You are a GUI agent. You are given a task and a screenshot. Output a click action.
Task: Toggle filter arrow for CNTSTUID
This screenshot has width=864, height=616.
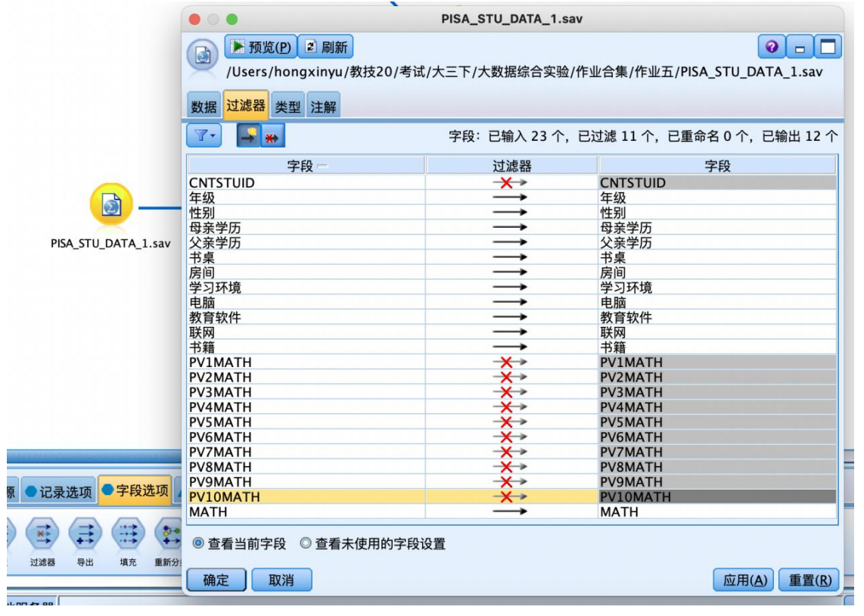pos(510,182)
